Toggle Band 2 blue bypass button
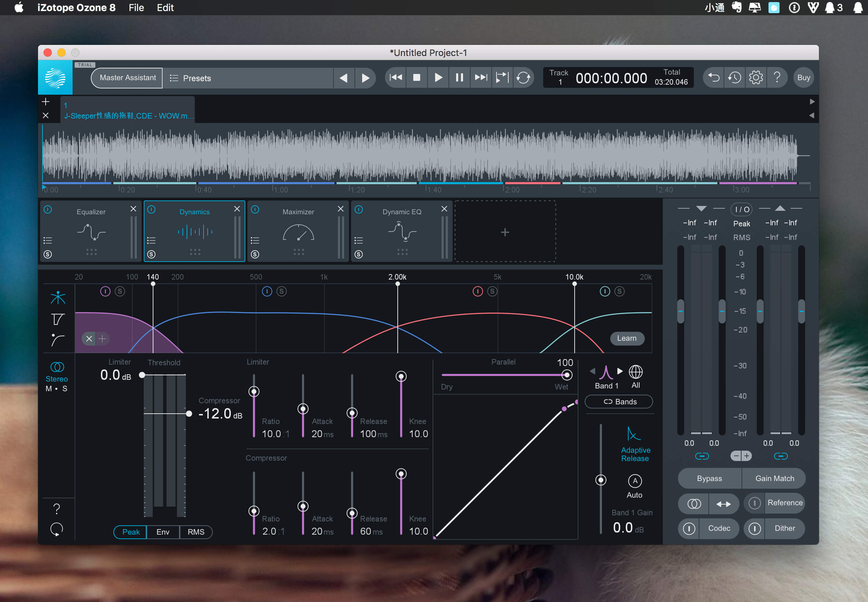This screenshot has height=602, width=868. pyautogui.click(x=267, y=291)
